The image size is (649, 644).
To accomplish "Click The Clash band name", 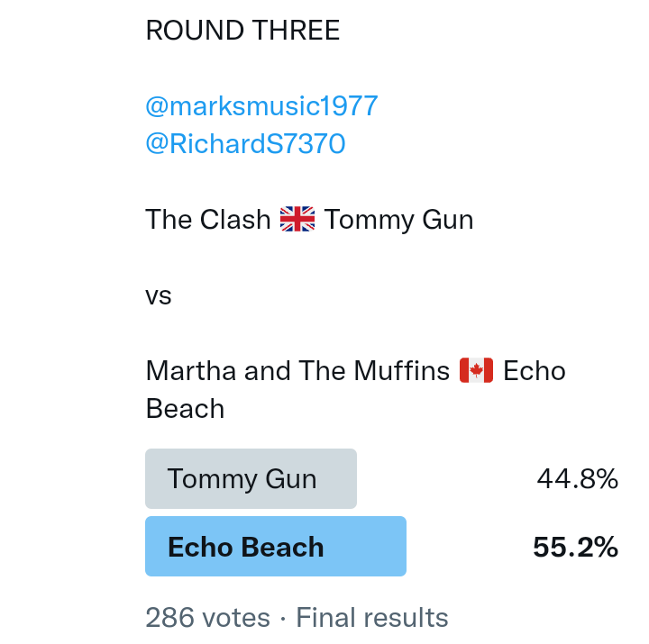I will pyautogui.click(x=208, y=219).
